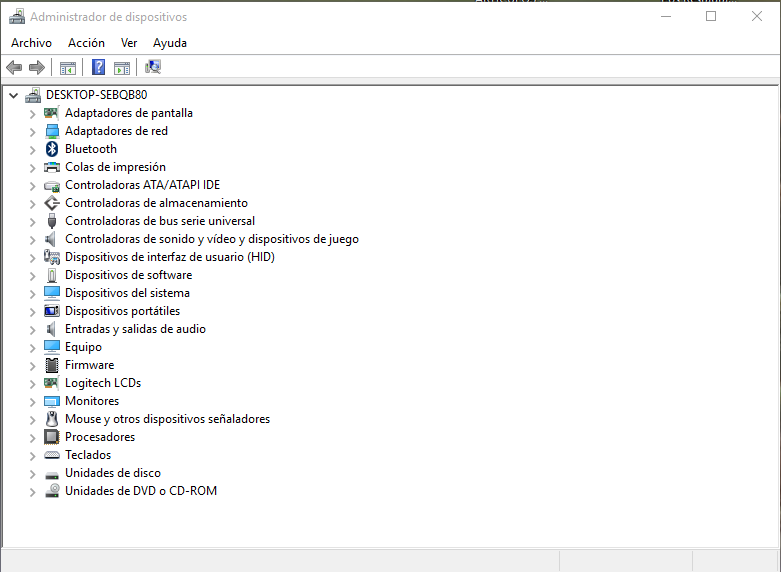Close the Administrador de dispositivos window
This screenshot has width=781, height=572.
757,16
